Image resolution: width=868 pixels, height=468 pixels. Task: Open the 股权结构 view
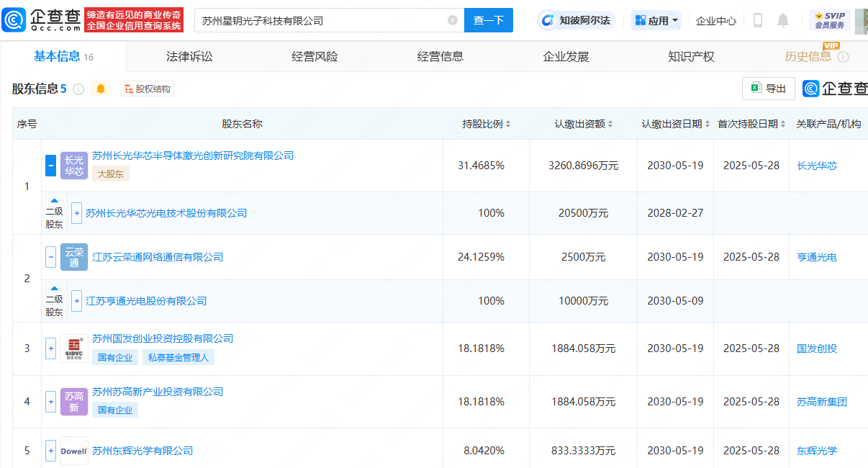pyautogui.click(x=148, y=89)
